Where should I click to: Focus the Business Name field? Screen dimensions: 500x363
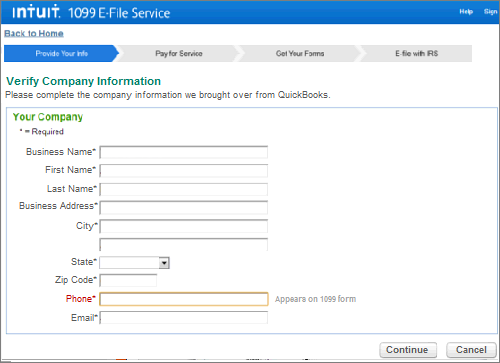[x=184, y=152]
